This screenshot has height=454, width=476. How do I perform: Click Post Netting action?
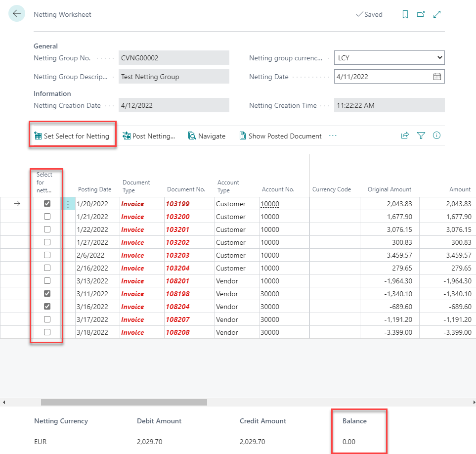[x=149, y=136]
